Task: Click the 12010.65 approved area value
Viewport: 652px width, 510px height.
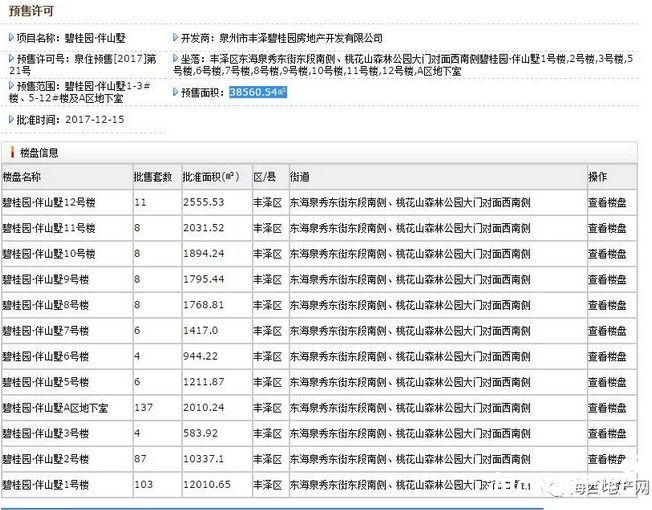Action: pos(207,484)
